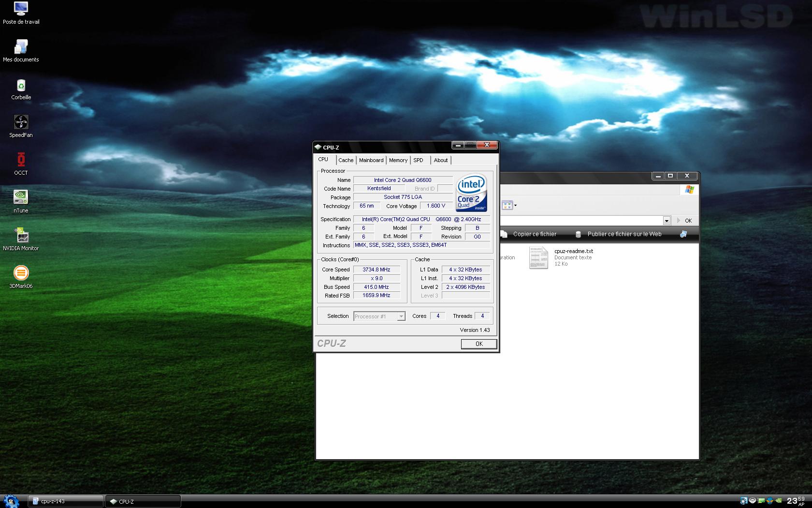812x508 pixels.
Task: Click Copier ce fichier link
Action: point(535,234)
